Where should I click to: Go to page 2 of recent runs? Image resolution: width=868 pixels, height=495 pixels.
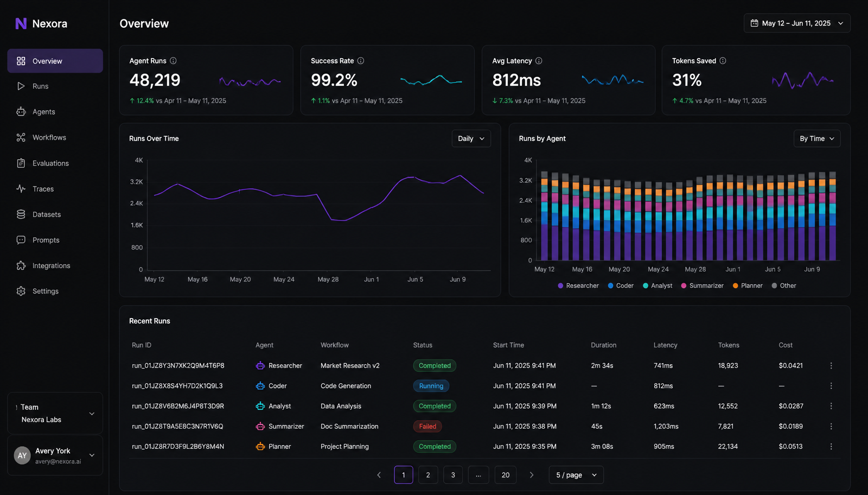428,475
